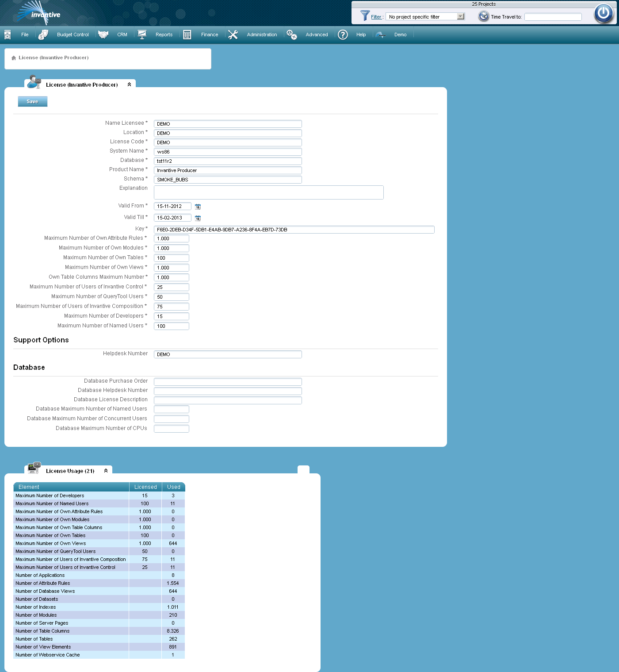The image size is (619, 672).
Task: Click inside the Explanation field
Action: (x=268, y=192)
